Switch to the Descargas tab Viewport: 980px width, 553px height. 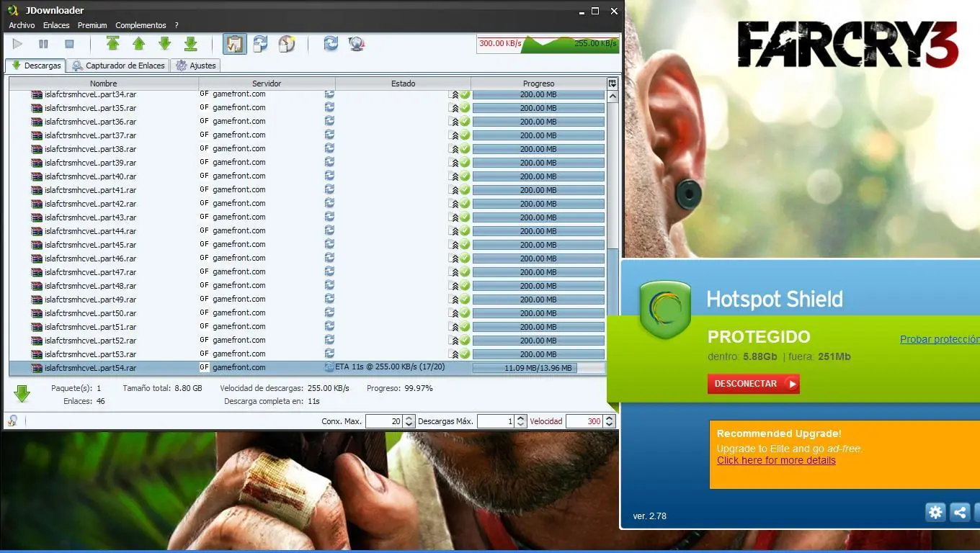click(35, 66)
